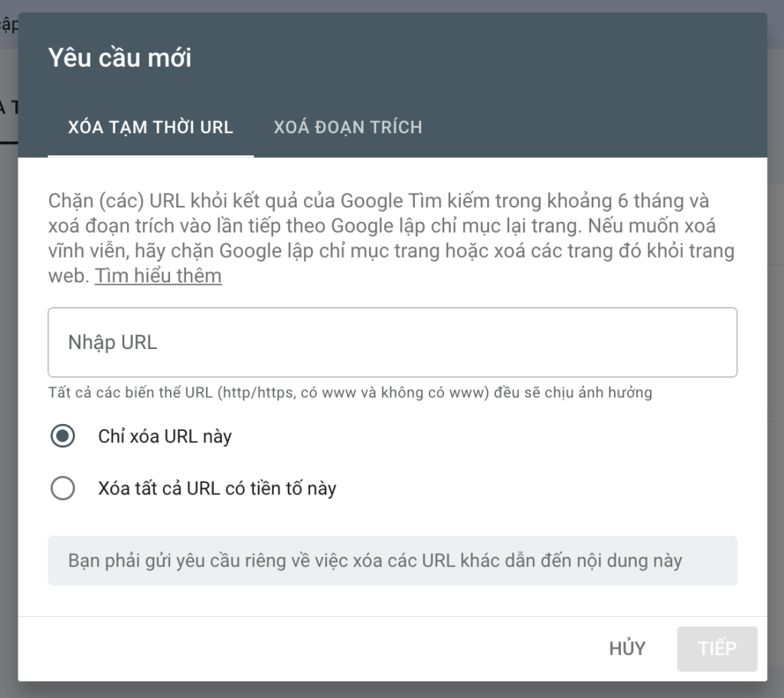Click the TIẾP button to continue

tap(717, 648)
